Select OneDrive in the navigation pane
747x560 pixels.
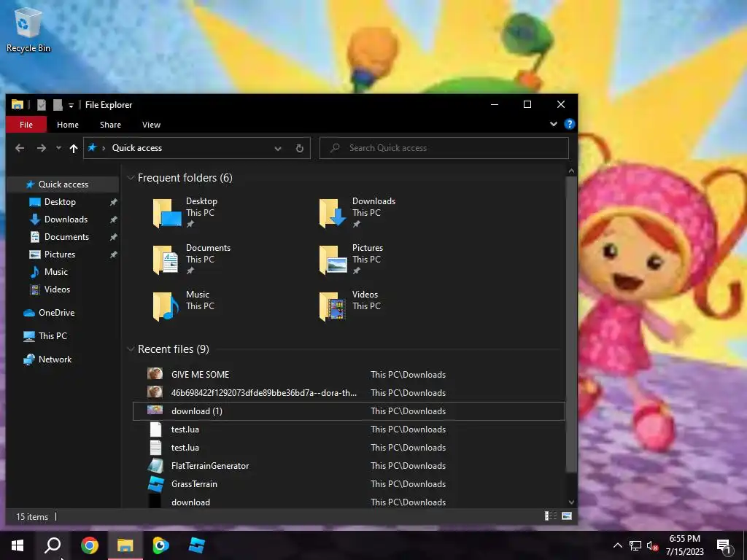click(x=56, y=313)
